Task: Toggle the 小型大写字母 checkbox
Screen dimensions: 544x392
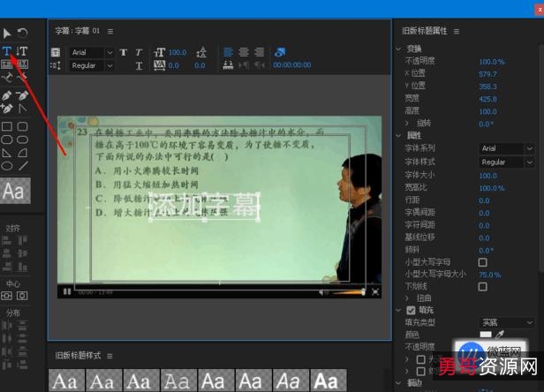Action: point(482,262)
